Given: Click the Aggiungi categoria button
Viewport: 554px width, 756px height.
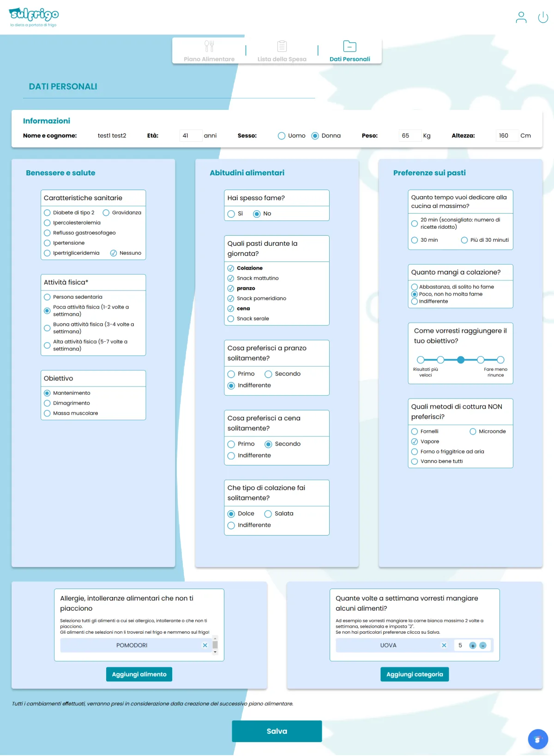Looking at the screenshot, I should coord(415,674).
